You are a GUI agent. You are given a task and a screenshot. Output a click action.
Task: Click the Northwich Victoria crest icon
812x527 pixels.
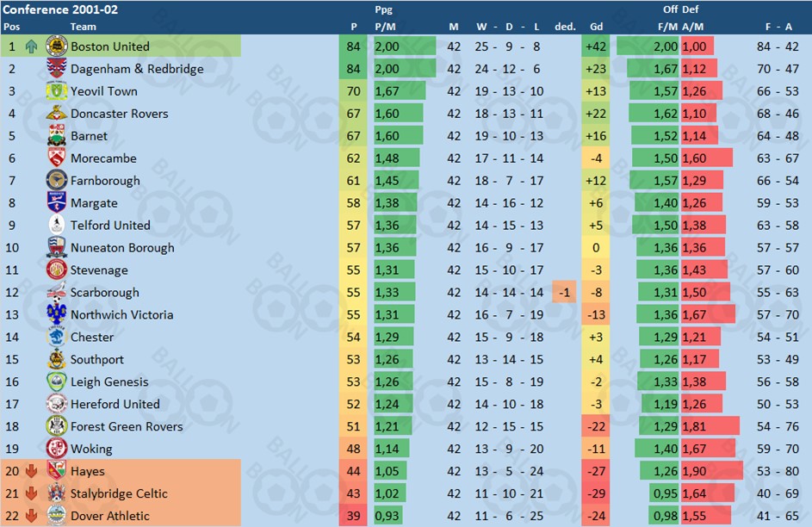coord(57,313)
